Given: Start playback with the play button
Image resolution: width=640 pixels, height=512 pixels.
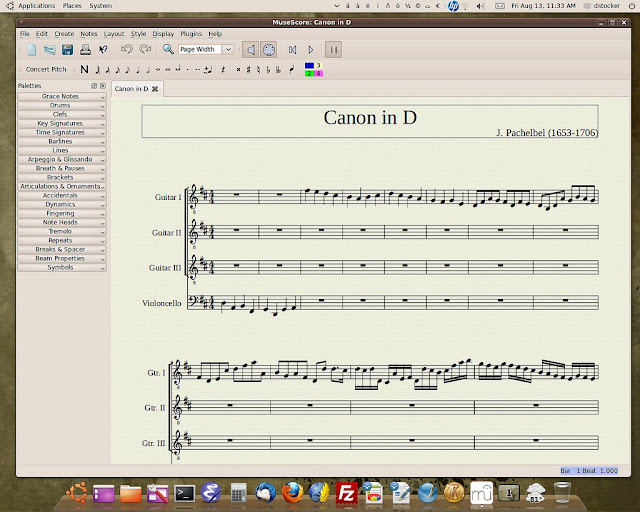Looking at the screenshot, I should [x=311, y=50].
